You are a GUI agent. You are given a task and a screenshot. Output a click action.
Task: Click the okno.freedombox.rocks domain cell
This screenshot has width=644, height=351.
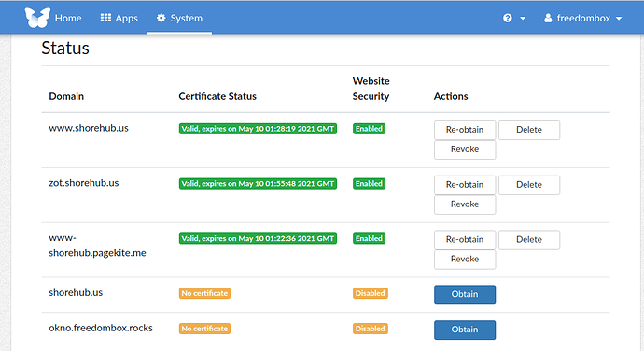(101, 328)
